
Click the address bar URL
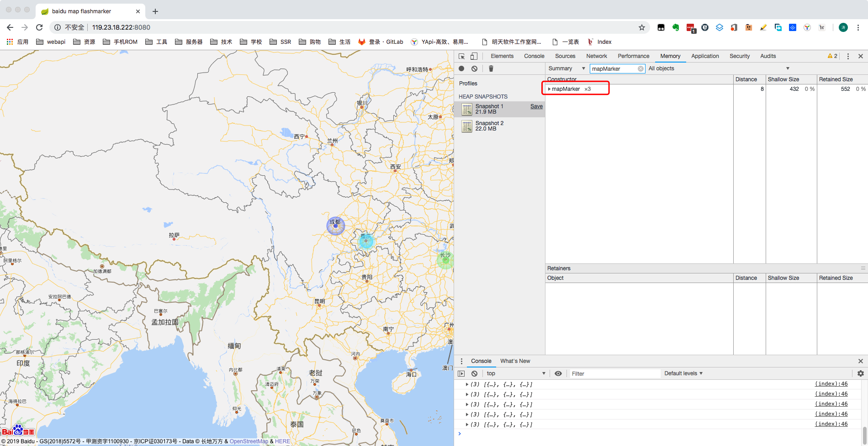click(x=121, y=27)
